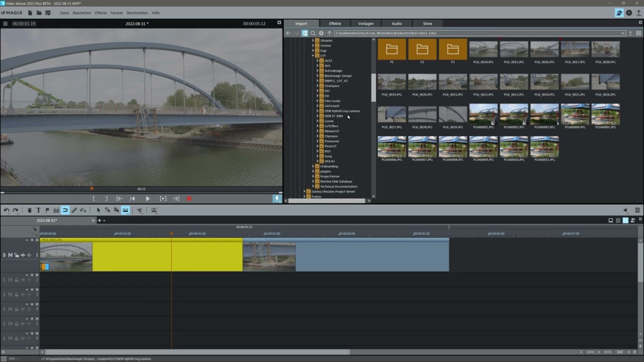This screenshot has height=362, width=644.
Task: Open the add-movie dropdown next to plus tab
Action: coord(104,221)
